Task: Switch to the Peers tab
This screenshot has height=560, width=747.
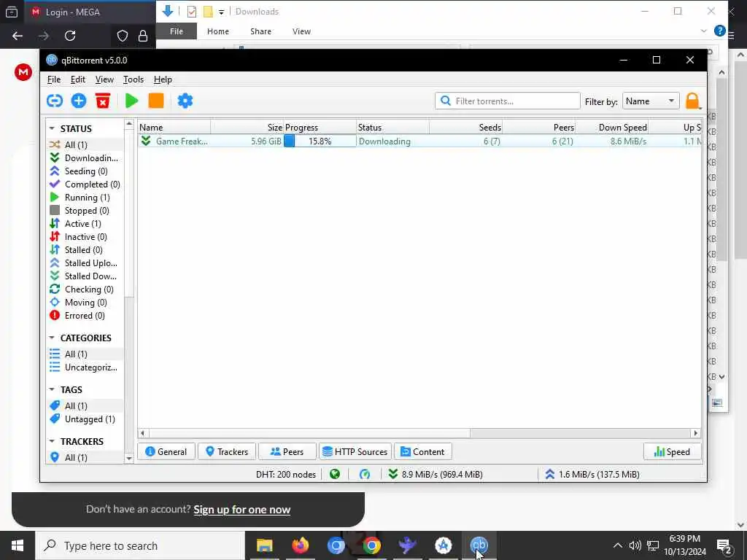Action: click(287, 452)
